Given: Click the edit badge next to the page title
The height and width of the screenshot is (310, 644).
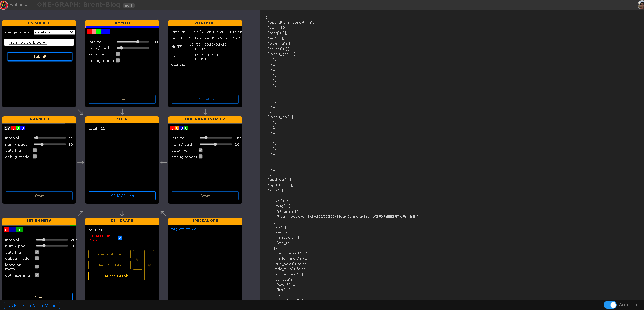Looking at the screenshot, I should tap(129, 5).
